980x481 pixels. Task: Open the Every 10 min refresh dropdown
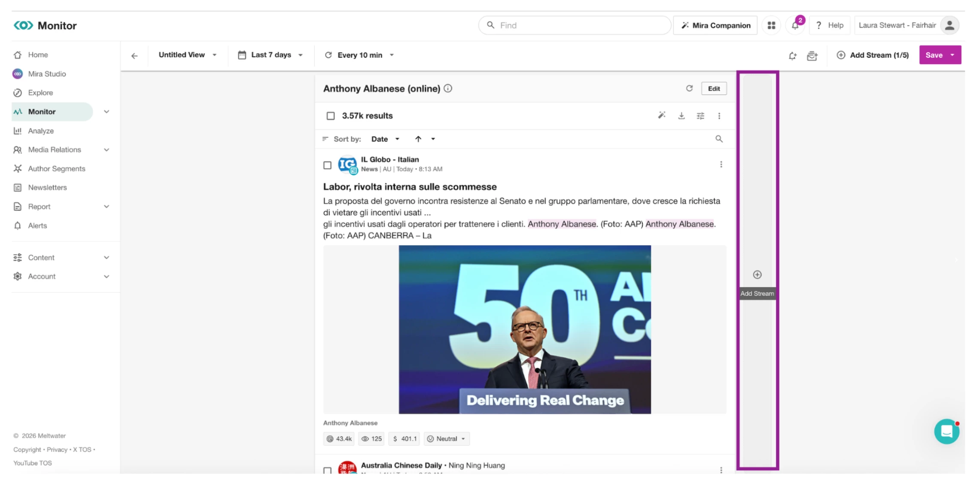(359, 55)
